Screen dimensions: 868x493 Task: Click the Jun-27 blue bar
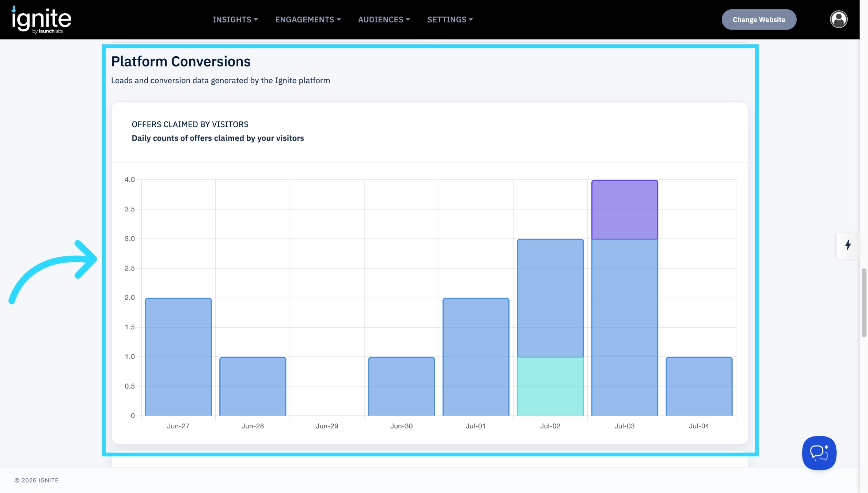coord(178,357)
